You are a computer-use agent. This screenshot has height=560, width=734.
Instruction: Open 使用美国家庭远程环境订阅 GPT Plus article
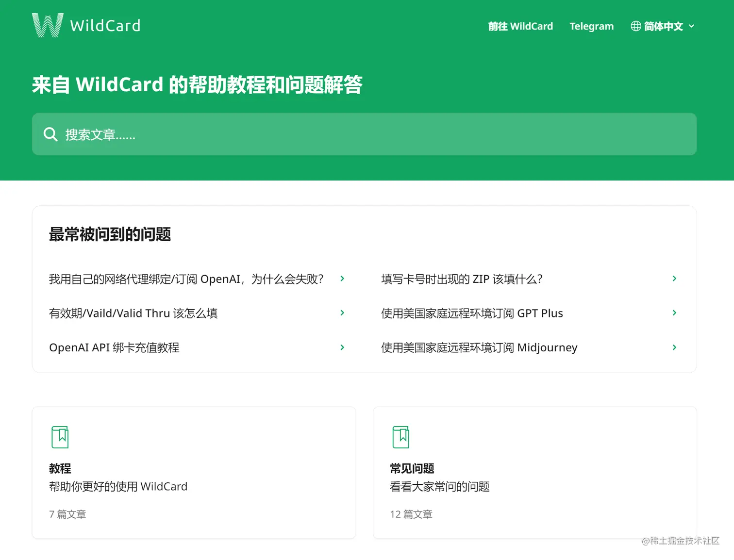pyautogui.click(x=472, y=313)
